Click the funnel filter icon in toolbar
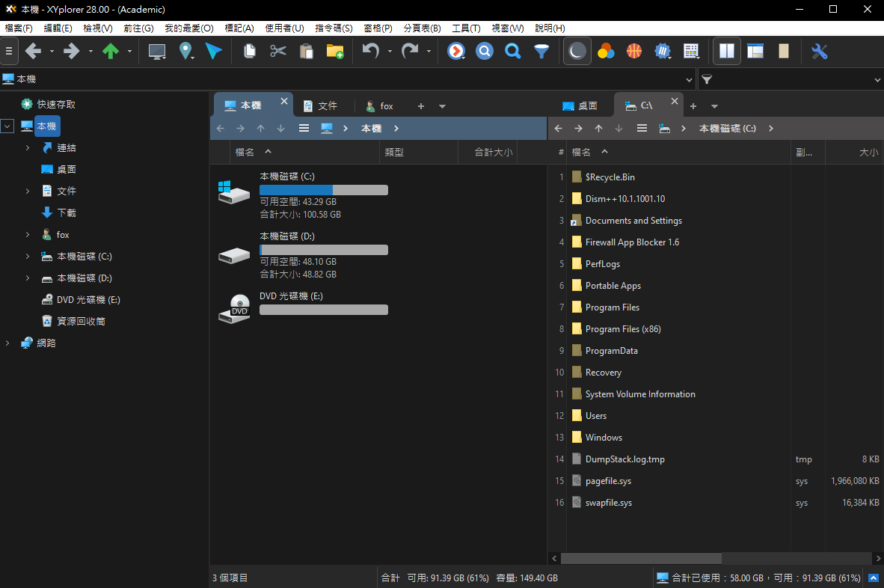 tap(541, 52)
